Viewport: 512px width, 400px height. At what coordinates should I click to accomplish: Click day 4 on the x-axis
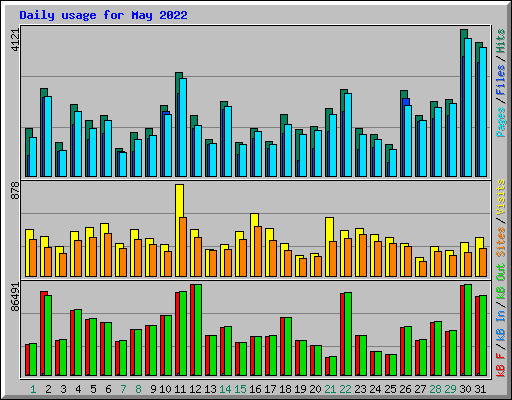point(78,389)
